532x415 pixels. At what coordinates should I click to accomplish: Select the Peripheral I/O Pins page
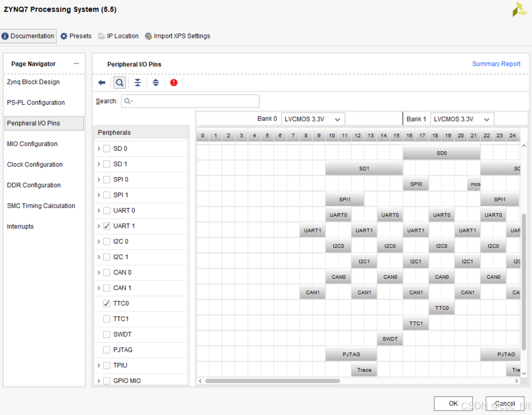[x=44, y=123]
